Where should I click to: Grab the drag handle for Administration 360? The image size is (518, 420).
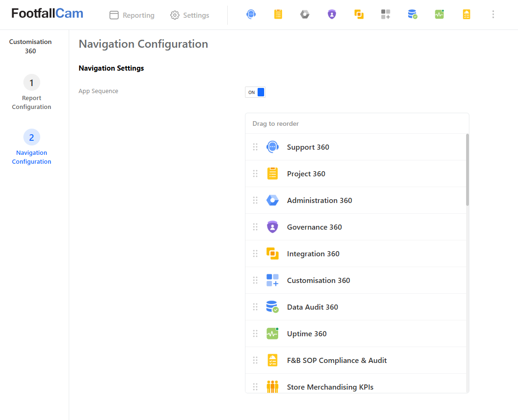coord(255,200)
